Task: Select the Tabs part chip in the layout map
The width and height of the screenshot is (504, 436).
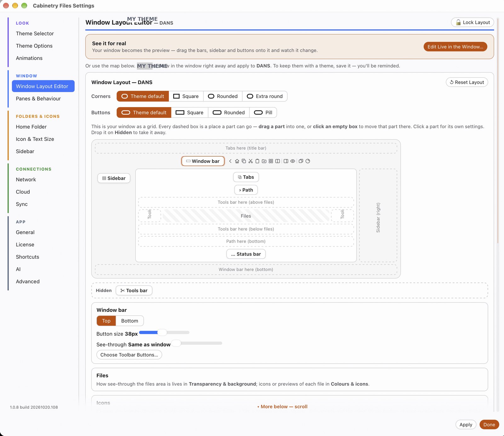Action: tap(246, 177)
